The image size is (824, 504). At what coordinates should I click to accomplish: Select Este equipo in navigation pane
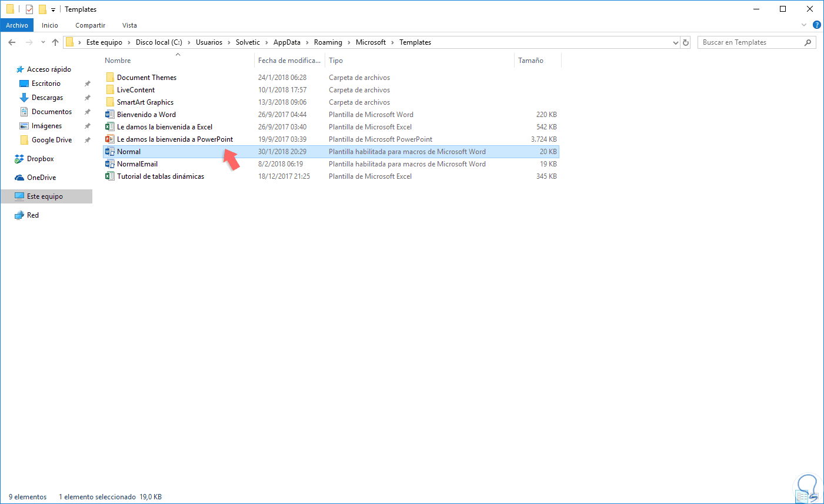tap(46, 196)
